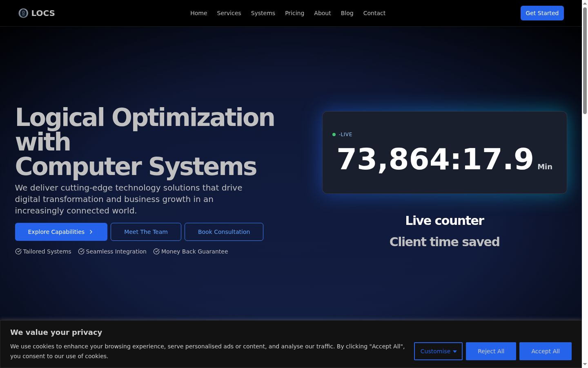This screenshot has height=368, width=588.
Task: Click the Seamless Integration checkmark icon
Action: point(81,251)
